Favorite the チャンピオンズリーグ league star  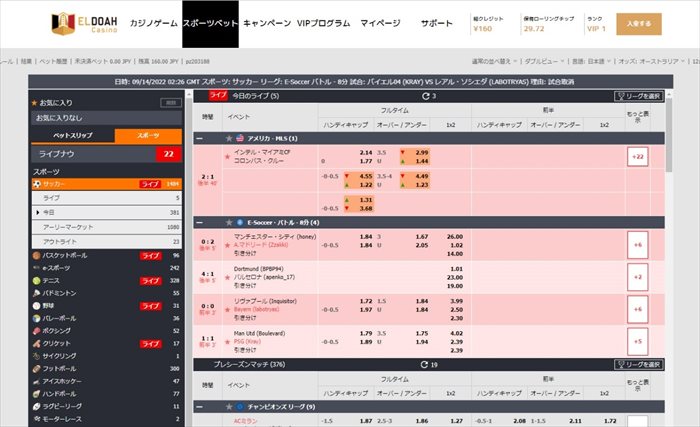[x=229, y=406]
